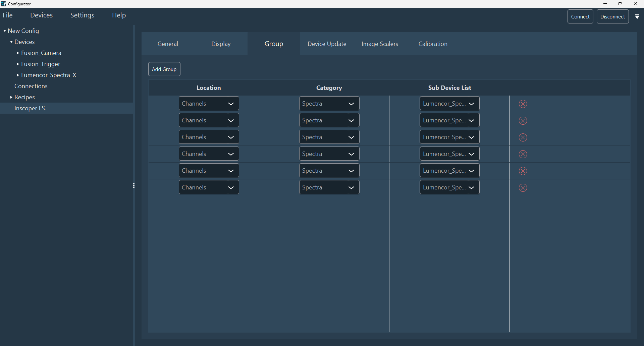This screenshot has width=644, height=346.
Task: Switch to the Calibration tab
Action: pyautogui.click(x=433, y=44)
